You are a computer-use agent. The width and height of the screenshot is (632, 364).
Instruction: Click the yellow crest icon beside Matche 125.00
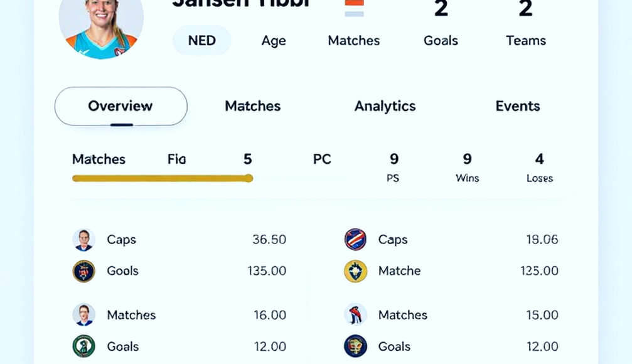pyautogui.click(x=355, y=271)
